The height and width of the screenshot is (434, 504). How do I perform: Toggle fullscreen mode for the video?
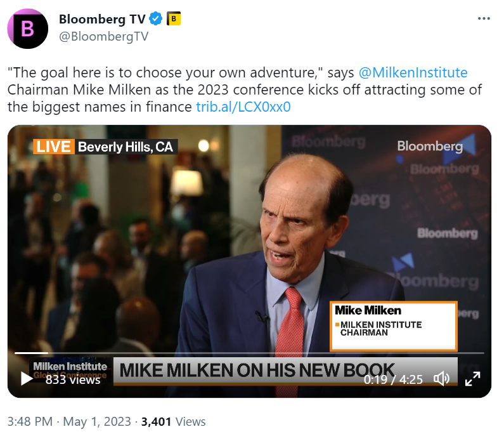point(472,379)
